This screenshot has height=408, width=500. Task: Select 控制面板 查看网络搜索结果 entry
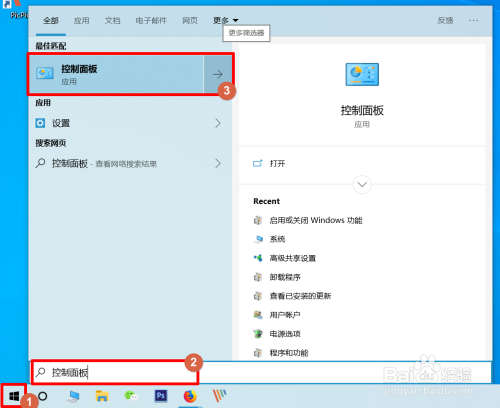pos(130,163)
